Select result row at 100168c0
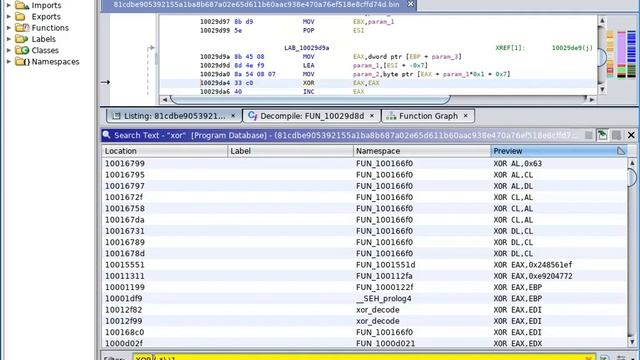This screenshot has width=640, height=360. [x=364, y=332]
